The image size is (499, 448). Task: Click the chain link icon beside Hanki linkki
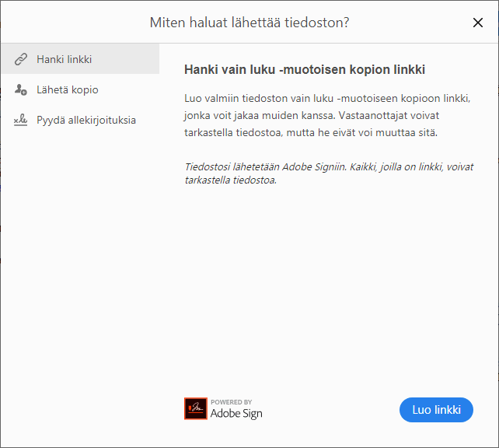(x=21, y=59)
